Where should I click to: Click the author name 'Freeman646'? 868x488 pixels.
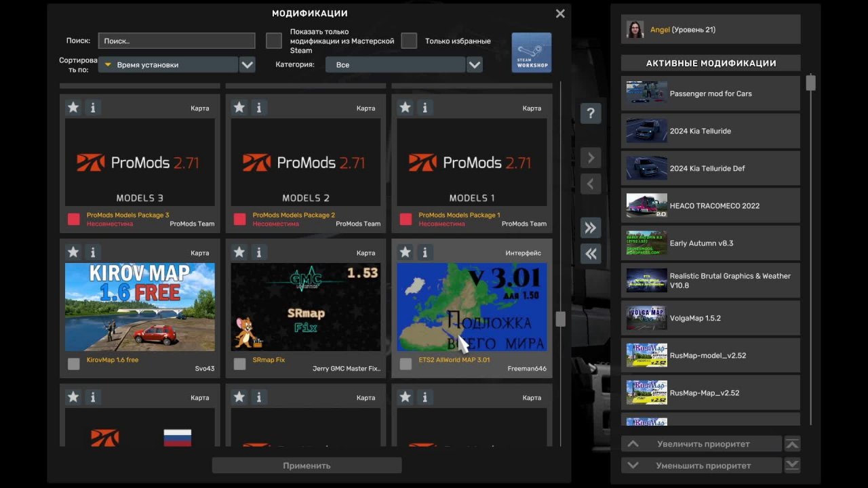527,369
